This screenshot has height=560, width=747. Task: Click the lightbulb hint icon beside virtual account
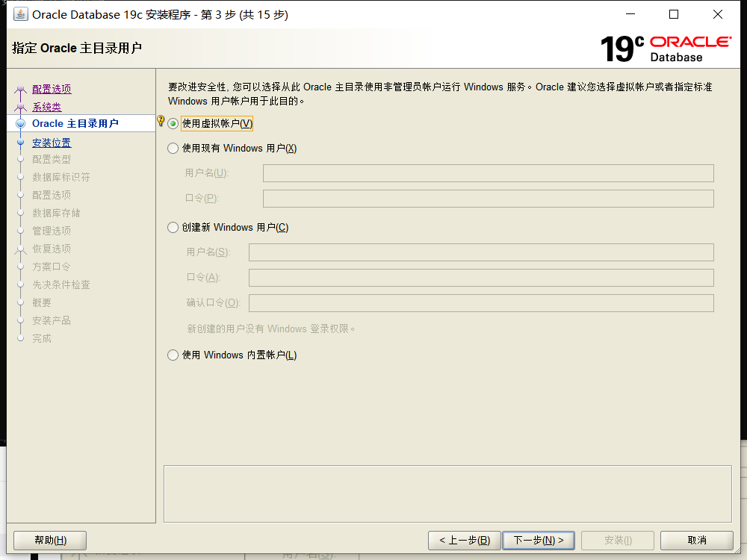click(x=161, y=121)
